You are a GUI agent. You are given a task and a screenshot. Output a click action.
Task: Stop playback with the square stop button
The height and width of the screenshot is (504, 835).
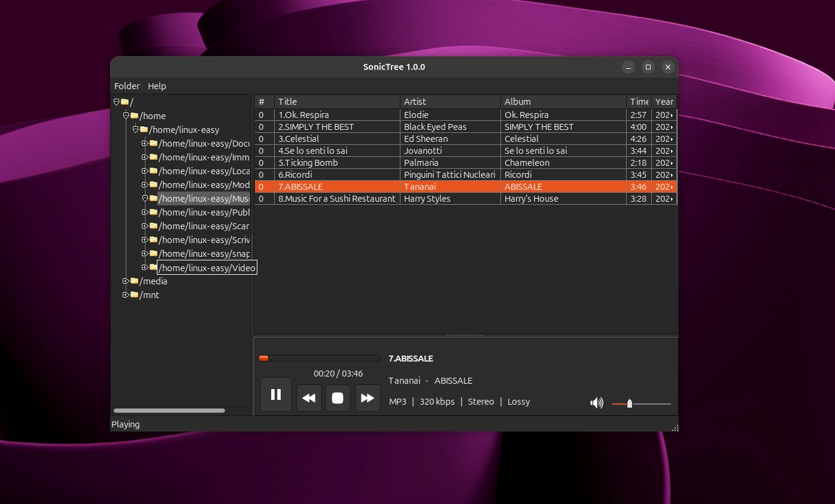[338, 398]
